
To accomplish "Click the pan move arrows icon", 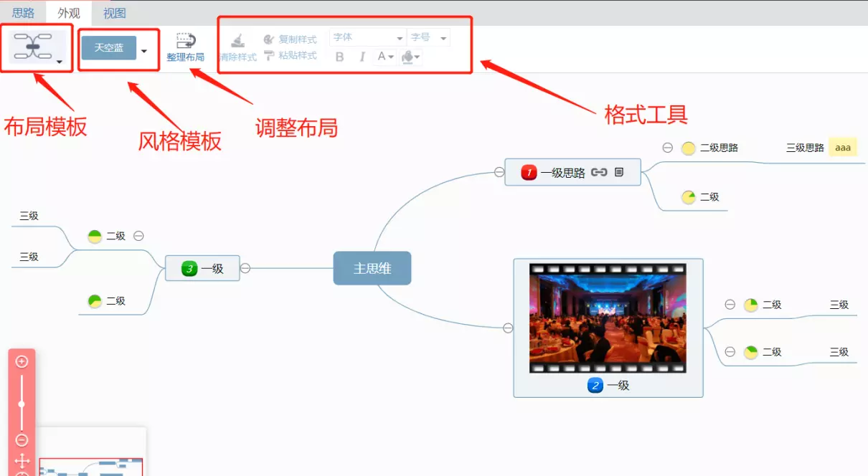I will (x=22, y=460).
